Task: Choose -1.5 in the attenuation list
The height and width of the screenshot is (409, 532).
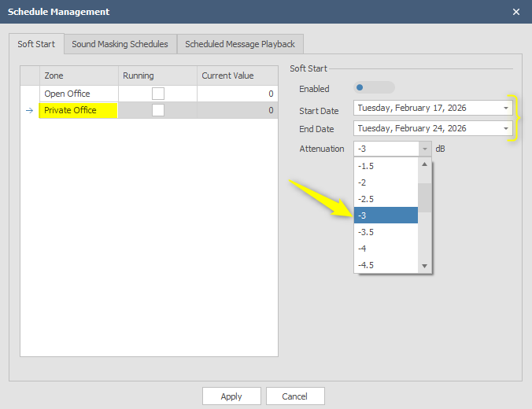Action: tap(386, 166)
